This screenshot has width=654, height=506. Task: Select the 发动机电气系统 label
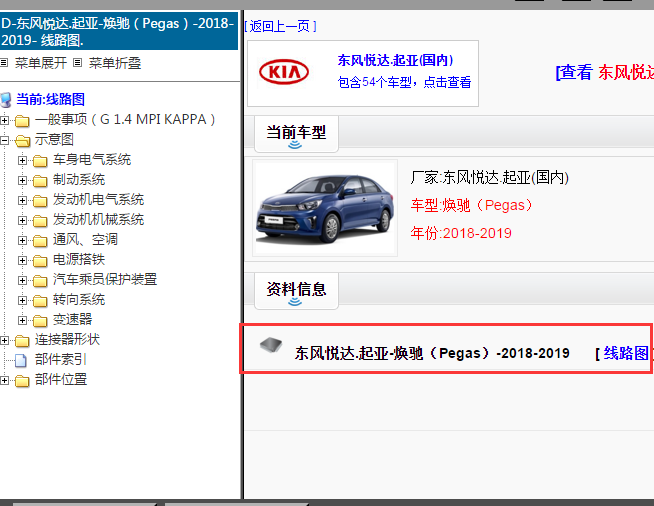(98, 200)
